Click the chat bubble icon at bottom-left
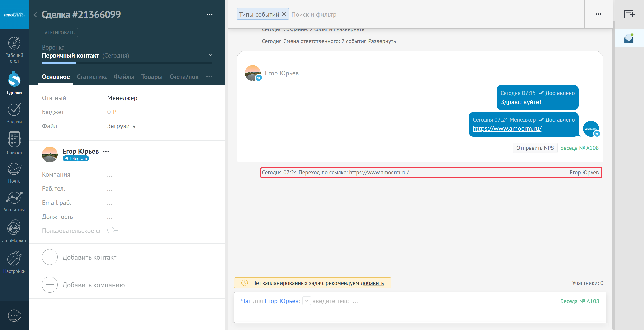The width and height of the screenshot is (644, 330). 14,316
